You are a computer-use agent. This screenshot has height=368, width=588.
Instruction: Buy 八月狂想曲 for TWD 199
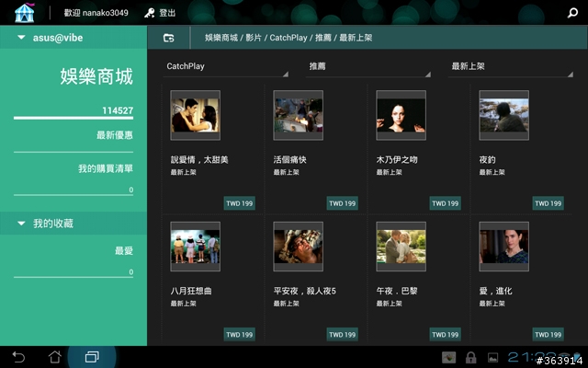239,334
